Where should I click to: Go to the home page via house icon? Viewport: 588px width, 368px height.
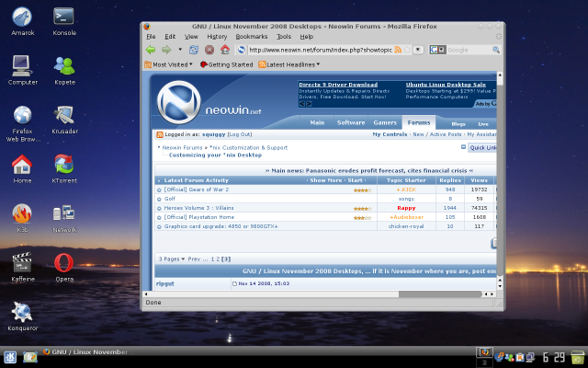225,49
